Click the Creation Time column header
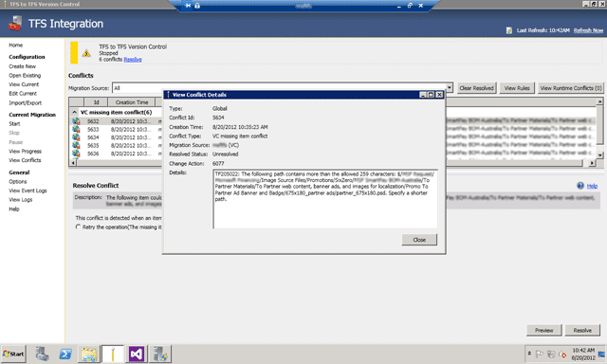The height and width of the screenshot is (364, 607). (132, 102)
